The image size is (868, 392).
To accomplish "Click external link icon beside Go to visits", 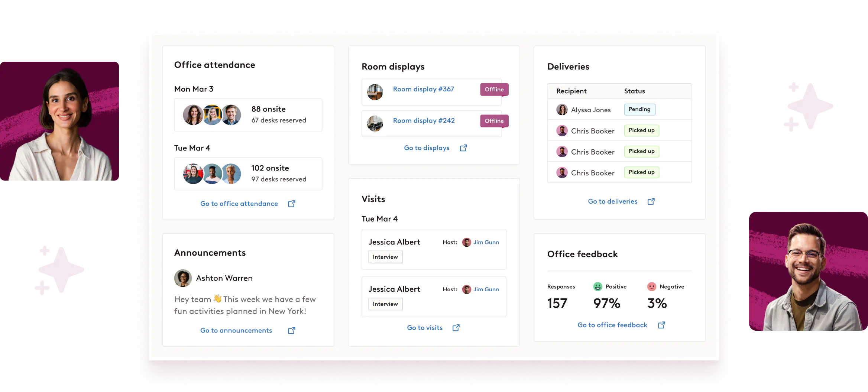I will (x=456, y=328).
